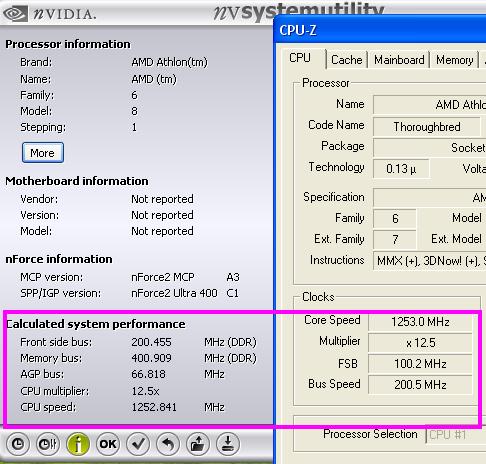Click the More button under Processor information

[x=43, y=153]
